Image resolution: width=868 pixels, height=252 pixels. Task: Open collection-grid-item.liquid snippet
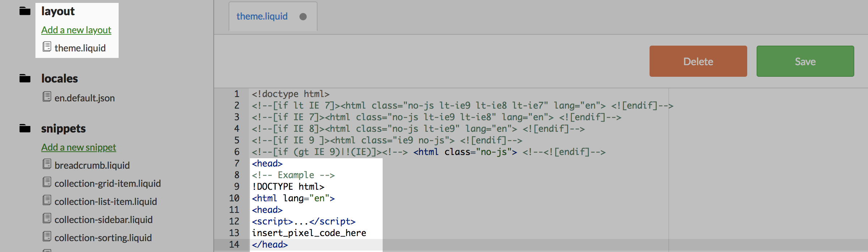point(107,183)
